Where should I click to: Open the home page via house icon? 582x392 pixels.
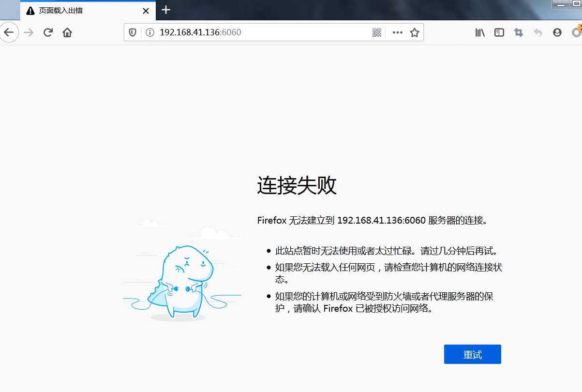[x=67, y=32]
